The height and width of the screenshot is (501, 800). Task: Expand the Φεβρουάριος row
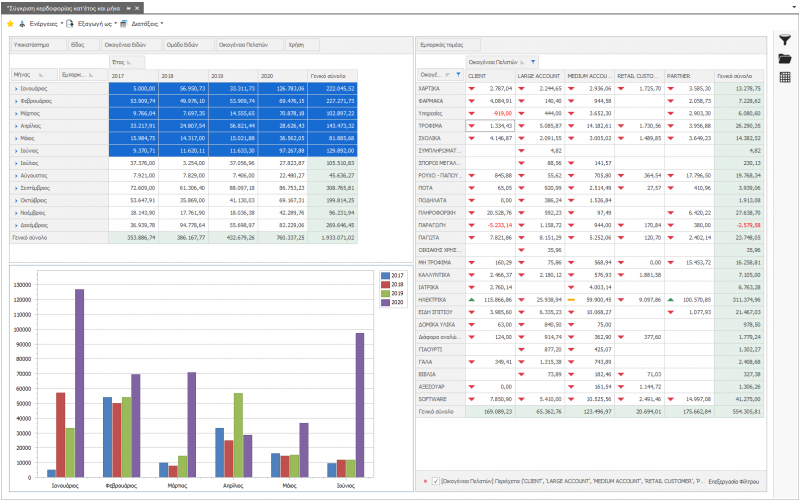pos(16,101)
